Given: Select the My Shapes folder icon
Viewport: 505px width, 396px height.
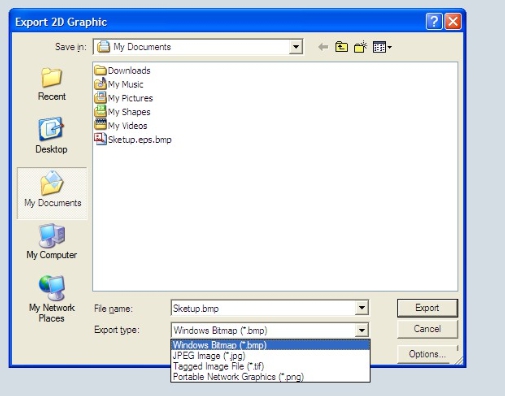Looking at the screenshot, I should pyautogui.click(x=100, y=111).
